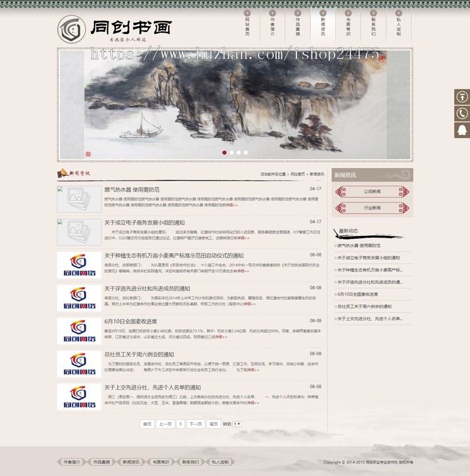
Task: Click the 首页 pagination button
Action: click(x=147, y=424)
